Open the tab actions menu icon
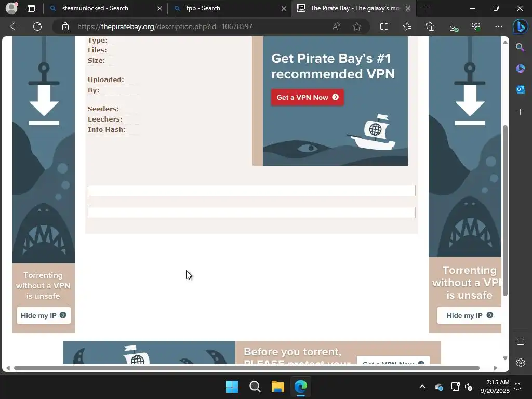 [31, 8]
